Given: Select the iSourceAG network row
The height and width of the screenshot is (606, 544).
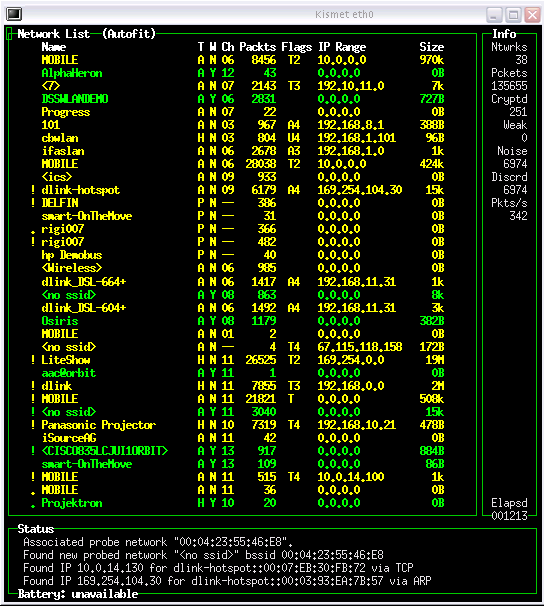Looking at the screenshot, I should tap(243, 438).
